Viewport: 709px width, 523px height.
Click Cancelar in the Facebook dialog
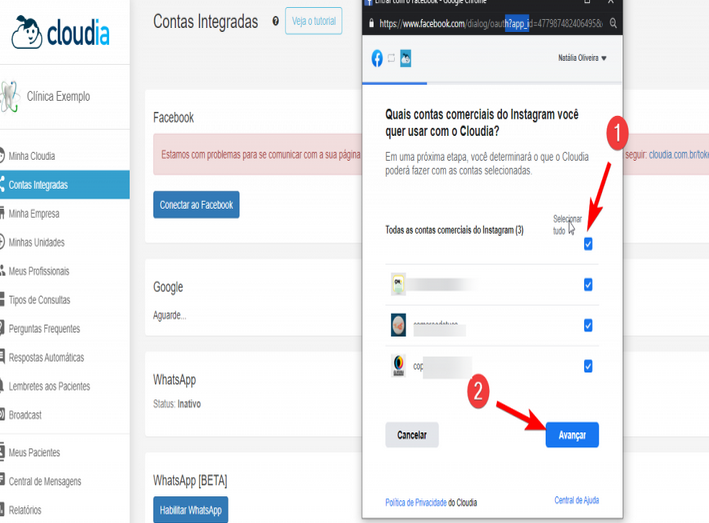(412, 435)
